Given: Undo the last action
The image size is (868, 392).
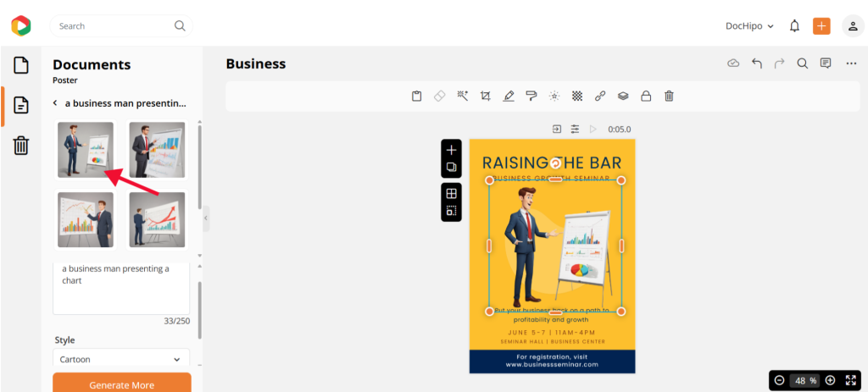Looking at the screenshot, I should pyautogui.click(x=756, y=63).
